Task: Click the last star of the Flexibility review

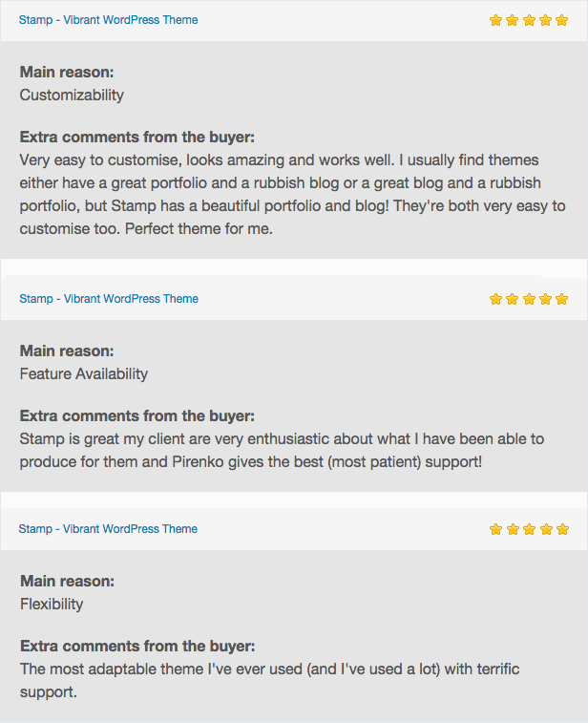Action: click(562, 529)
